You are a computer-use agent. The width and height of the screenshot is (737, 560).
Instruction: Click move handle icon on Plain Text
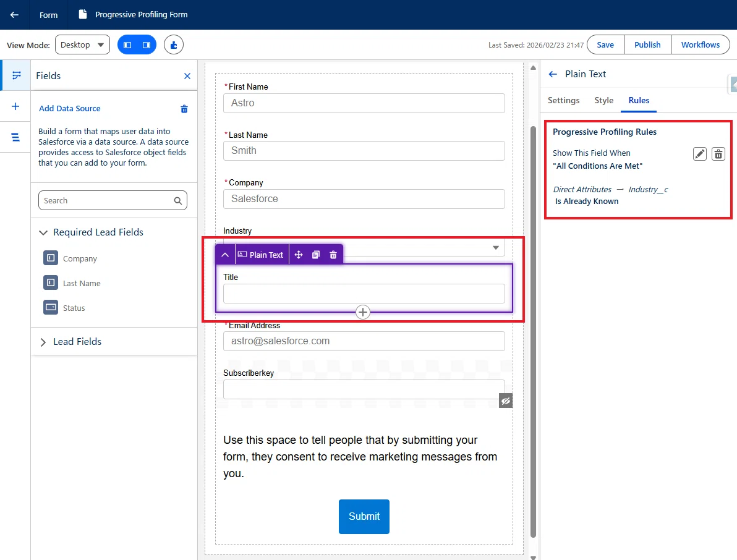(x=299, y=255)
